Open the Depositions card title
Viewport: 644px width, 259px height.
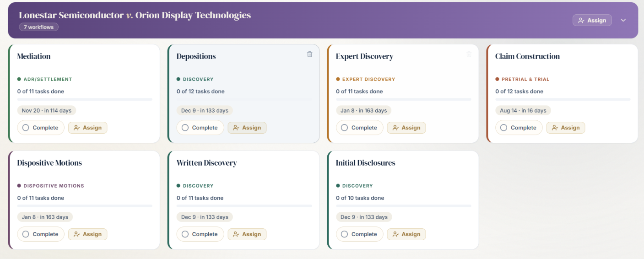(196, 56)
